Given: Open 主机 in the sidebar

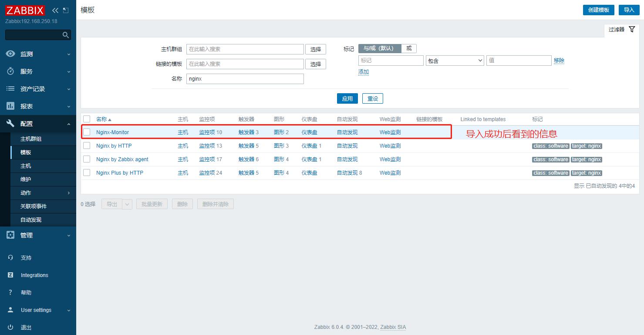Looking at the screenshot, I should coord(26,166).
